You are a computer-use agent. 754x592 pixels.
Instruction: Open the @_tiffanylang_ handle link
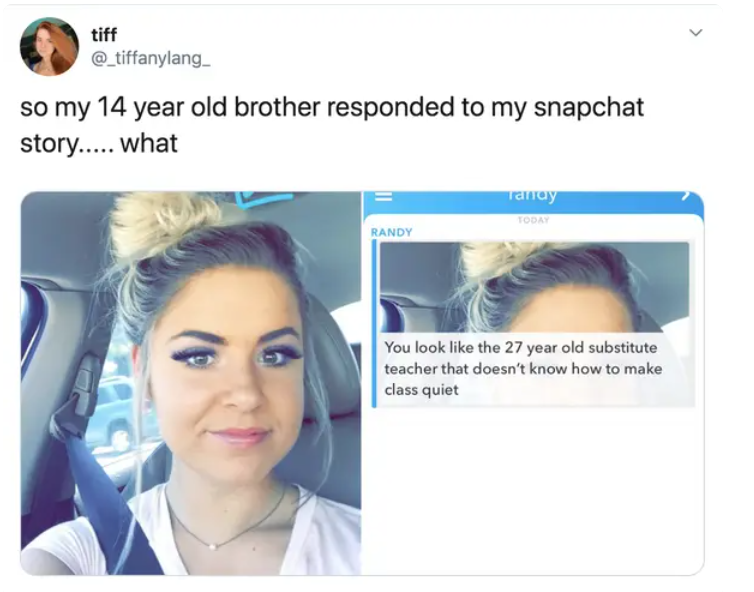(151, 59)
